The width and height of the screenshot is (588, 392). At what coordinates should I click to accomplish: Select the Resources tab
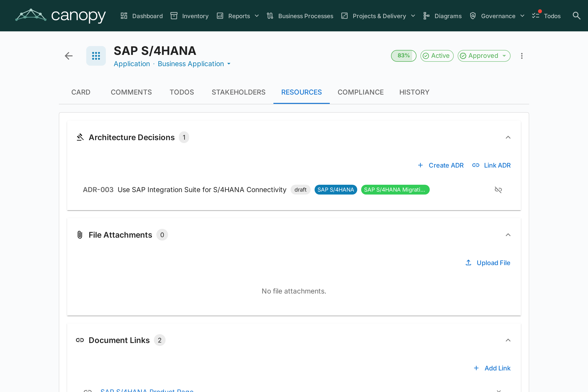(302, 92)
